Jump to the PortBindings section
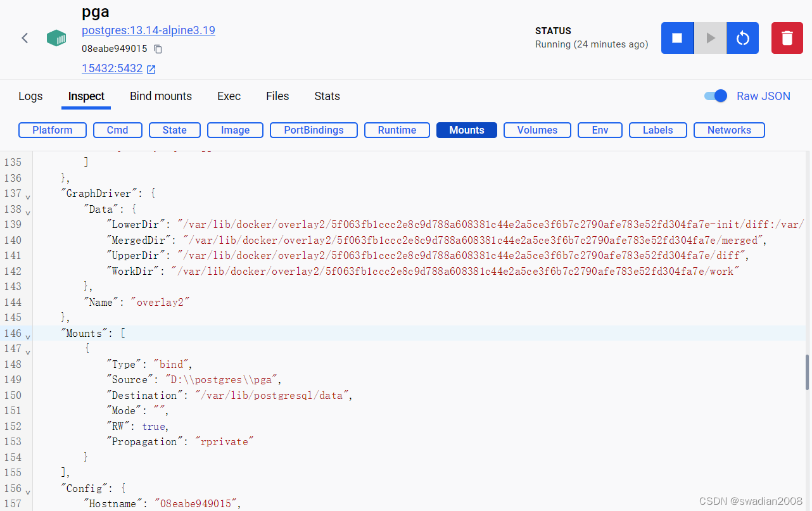The height and width of the screenshot is (511, 812). coord(314,130)
